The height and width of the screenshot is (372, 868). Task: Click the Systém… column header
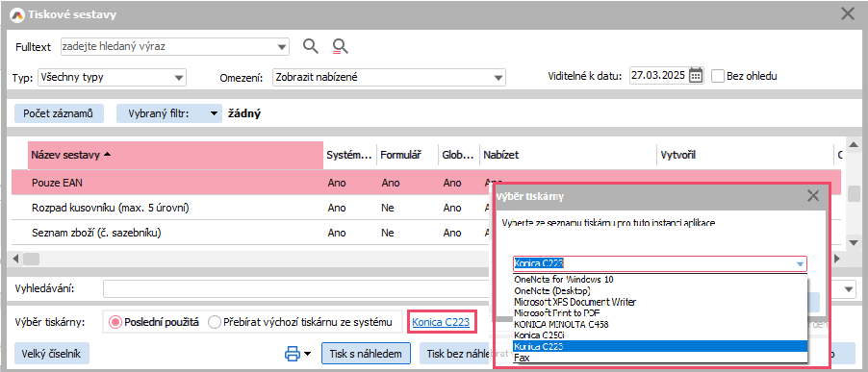[x=350, y=156]
